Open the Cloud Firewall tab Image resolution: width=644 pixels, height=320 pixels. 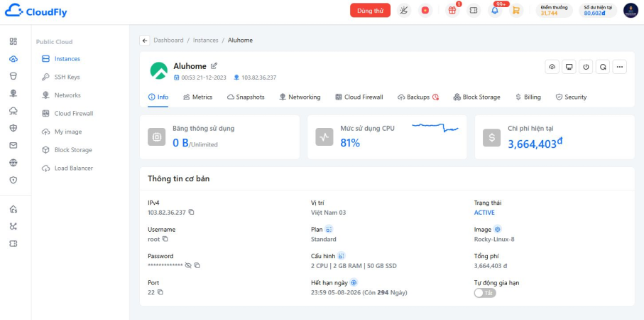tap(359, 97)
